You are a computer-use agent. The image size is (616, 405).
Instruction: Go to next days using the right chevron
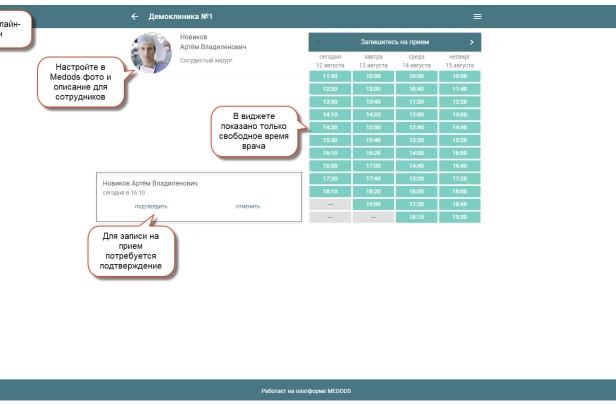coord(471,42)
